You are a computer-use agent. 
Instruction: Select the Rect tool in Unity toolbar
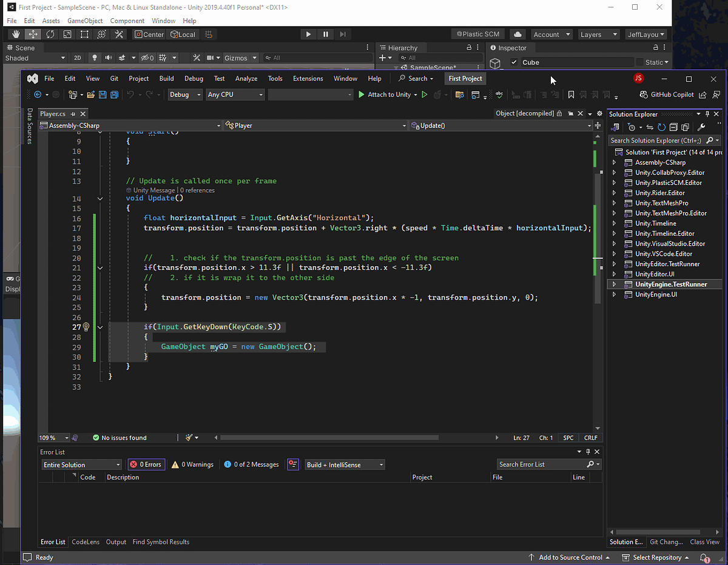(x=84, y=35)
